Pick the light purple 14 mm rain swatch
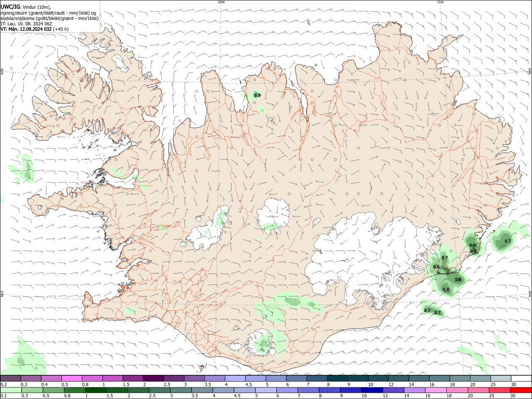 tap(414, 390)
